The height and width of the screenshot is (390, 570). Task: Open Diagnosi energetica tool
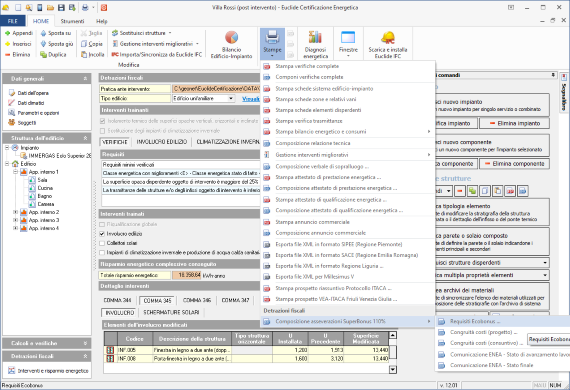point(316,44)
